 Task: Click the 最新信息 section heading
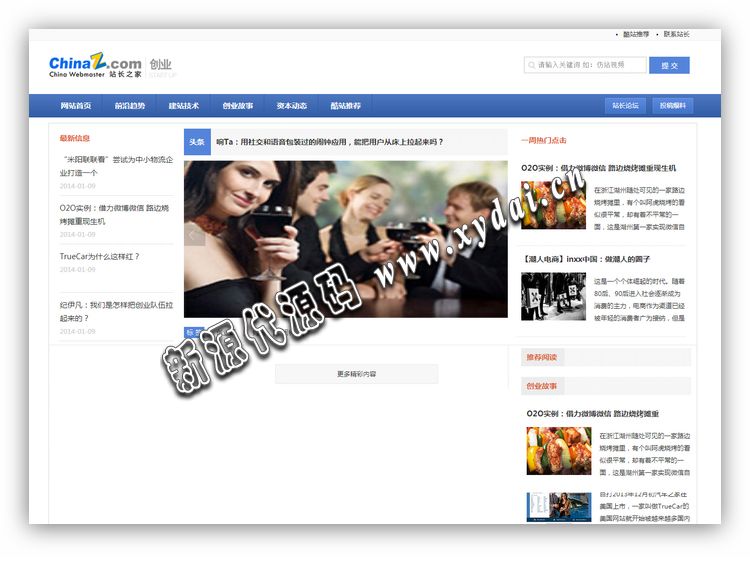(75, 138)
